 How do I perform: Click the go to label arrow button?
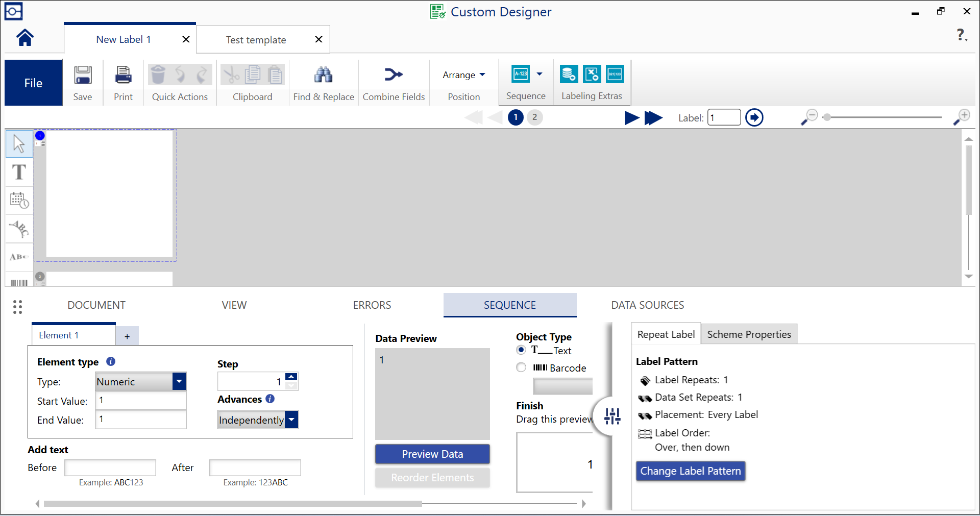754,117
